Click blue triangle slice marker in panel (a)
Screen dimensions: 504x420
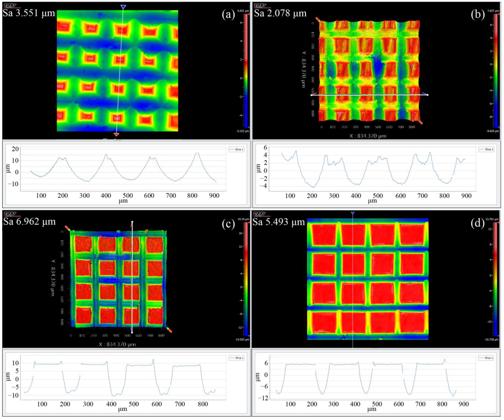(x=123, y=7)
